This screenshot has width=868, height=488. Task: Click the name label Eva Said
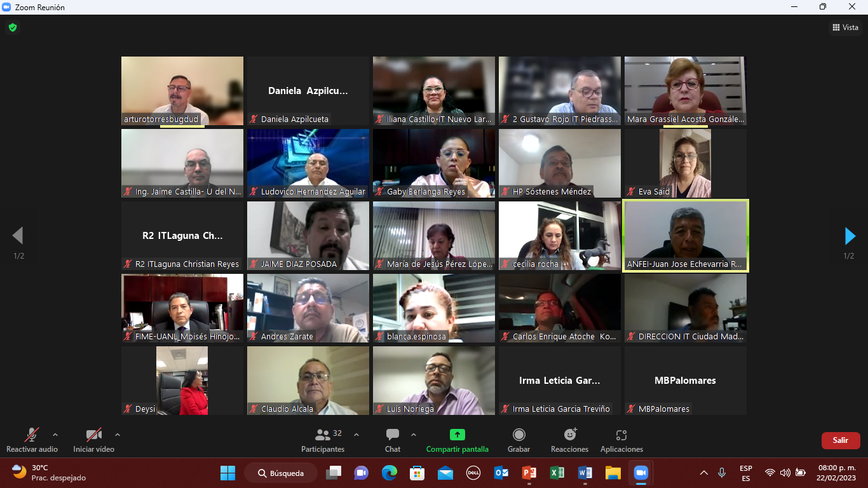pyautogui.click(x=654, y=192)
